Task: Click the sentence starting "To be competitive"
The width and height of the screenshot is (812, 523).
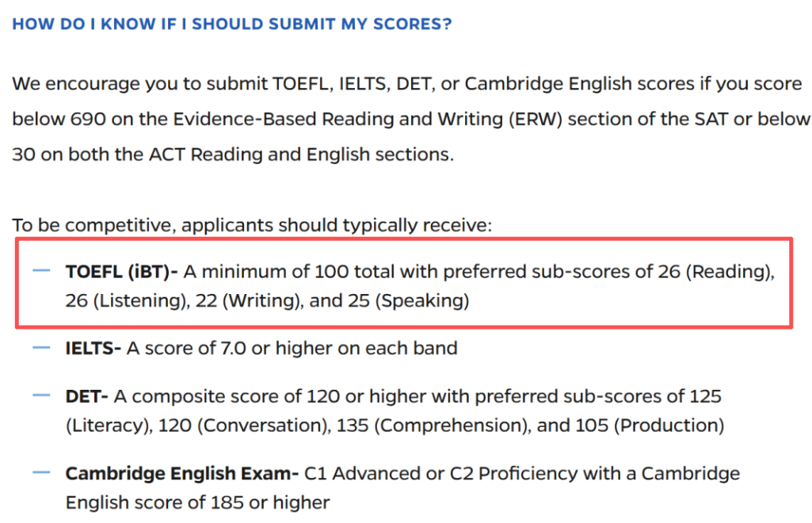Action: point(252,225)
